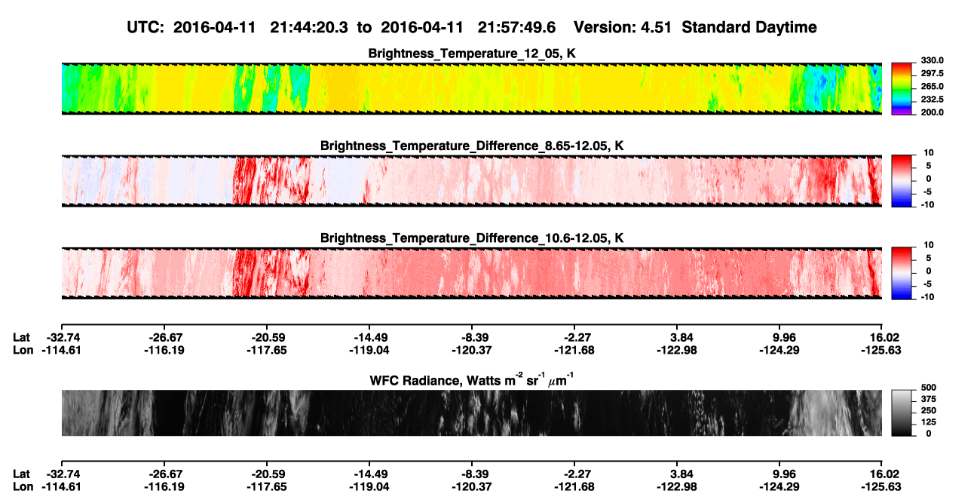
Task: Click the grayscale WFC Radiance colorbar
Action: [x=902, y=413]
